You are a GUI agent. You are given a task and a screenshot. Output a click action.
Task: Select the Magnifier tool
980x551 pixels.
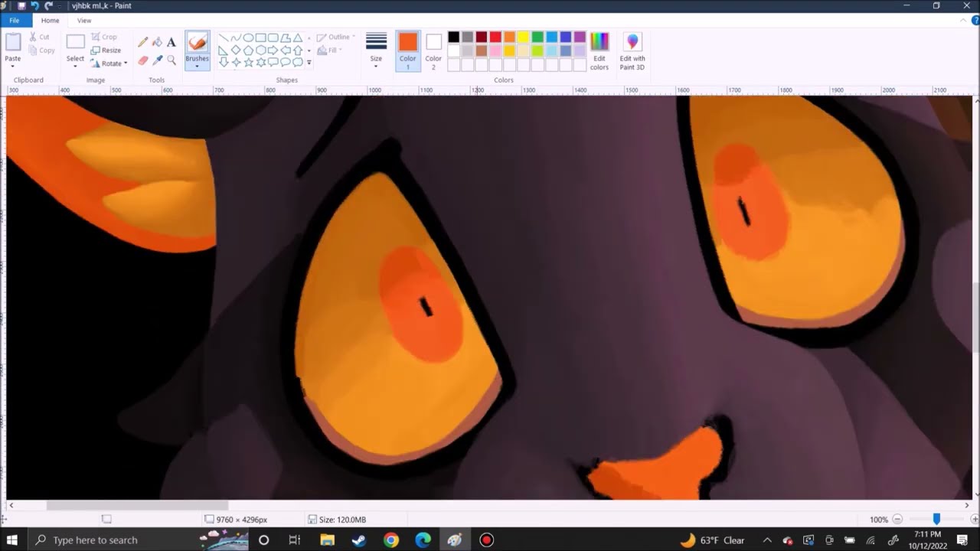[x=171, y=60]
